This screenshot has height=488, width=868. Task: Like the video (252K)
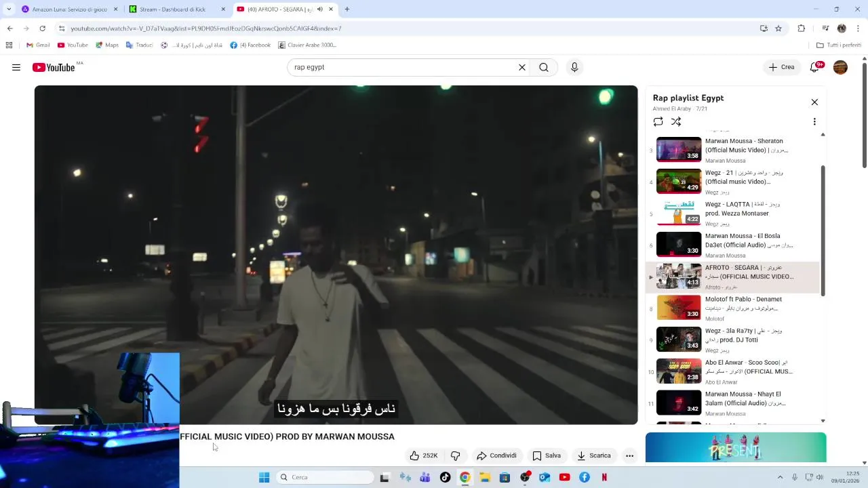(x=423, y=455)
